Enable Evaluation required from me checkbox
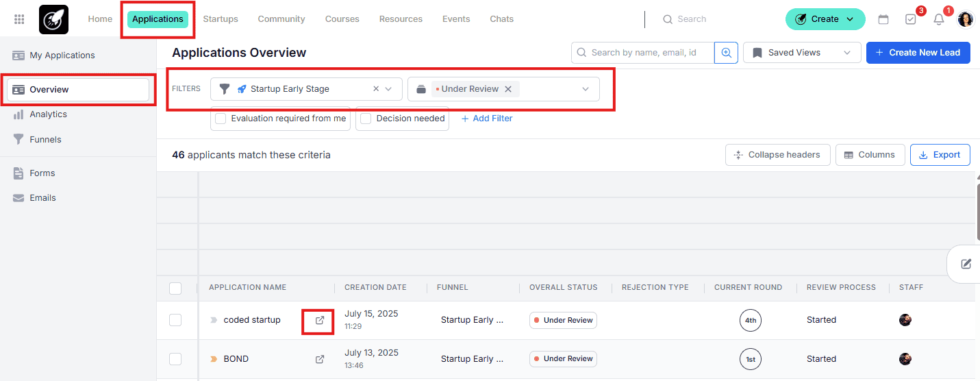Screen dimensions: 980x381 click(221, 119)
